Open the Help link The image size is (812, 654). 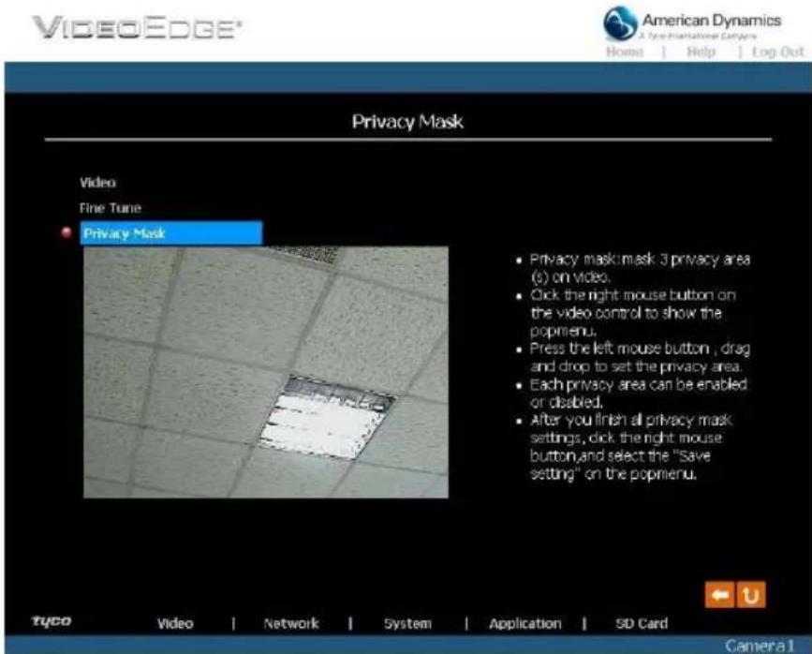[701, 52]
